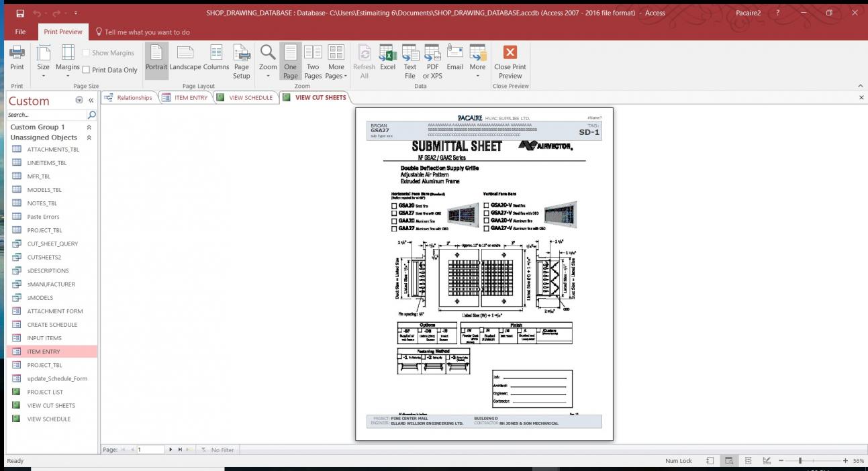The image size is (868, 471).
Task: Click the current page number field
Action: click(150, 450)
